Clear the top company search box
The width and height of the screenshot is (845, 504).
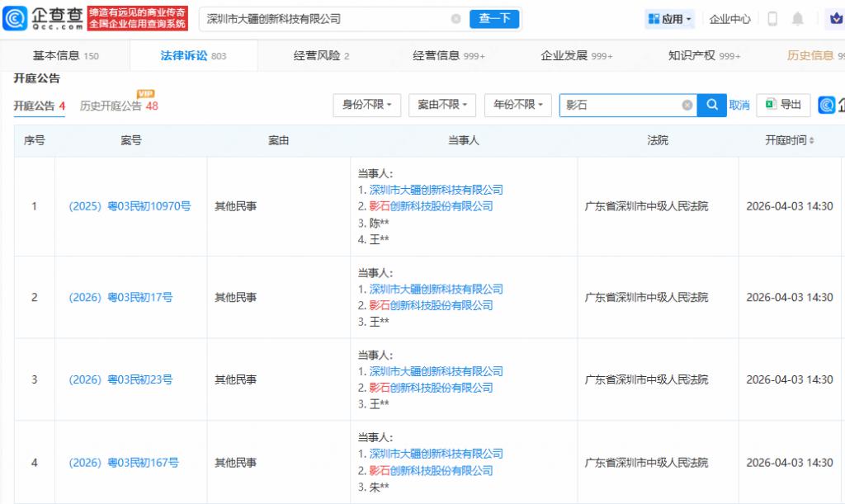point(456,19)
